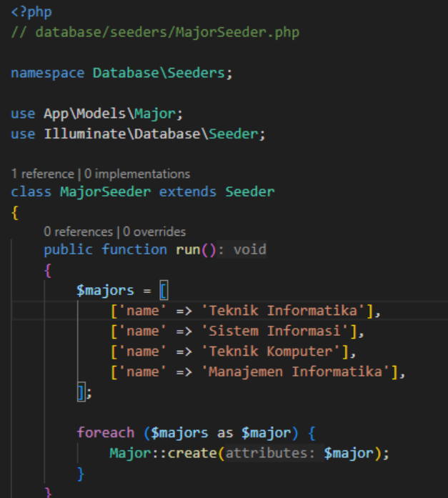The height and width of the screenshot is (498, 448).
Task: Click the MajorSeeder.php file path comment
Action: [x=166, y=32]
